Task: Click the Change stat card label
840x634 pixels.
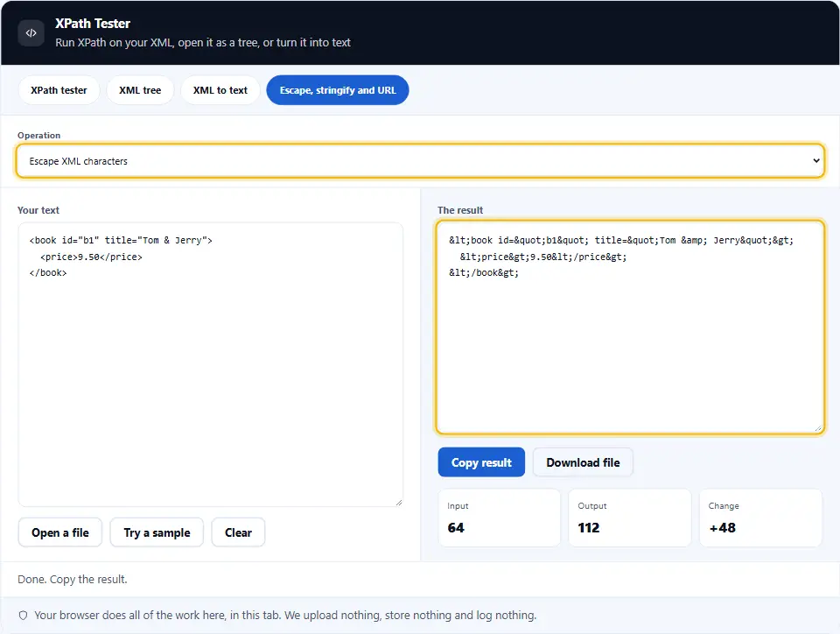Action: point(724,506)
